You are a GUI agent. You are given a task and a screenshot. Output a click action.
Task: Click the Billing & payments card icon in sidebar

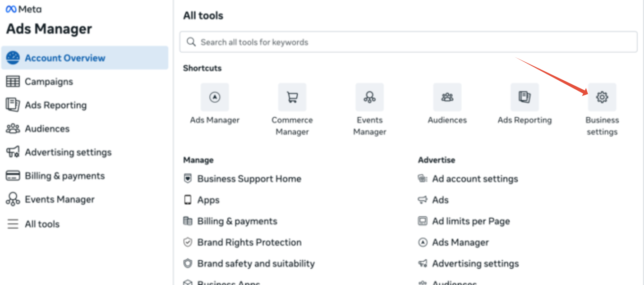pyautogui.click(x=13, y=176)
